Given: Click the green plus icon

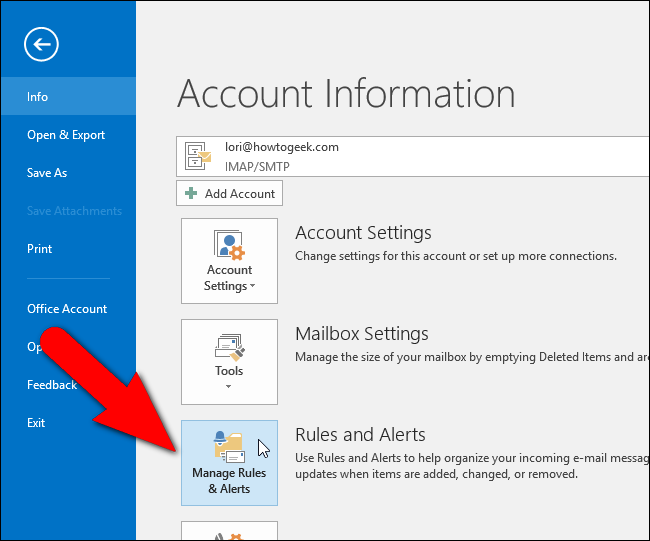Looking at the screenshot, I should pos(191,193).
